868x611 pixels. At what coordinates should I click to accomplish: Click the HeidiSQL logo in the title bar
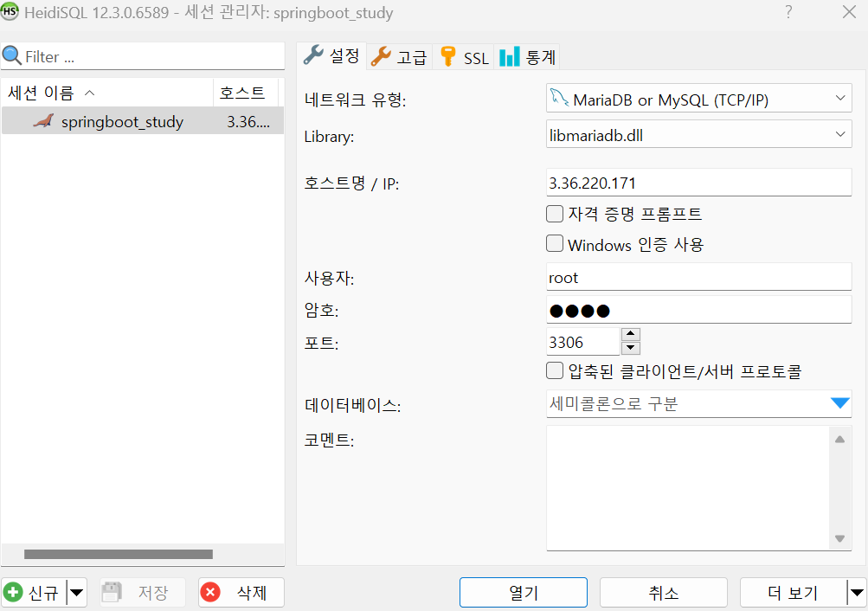coord(10,11)
